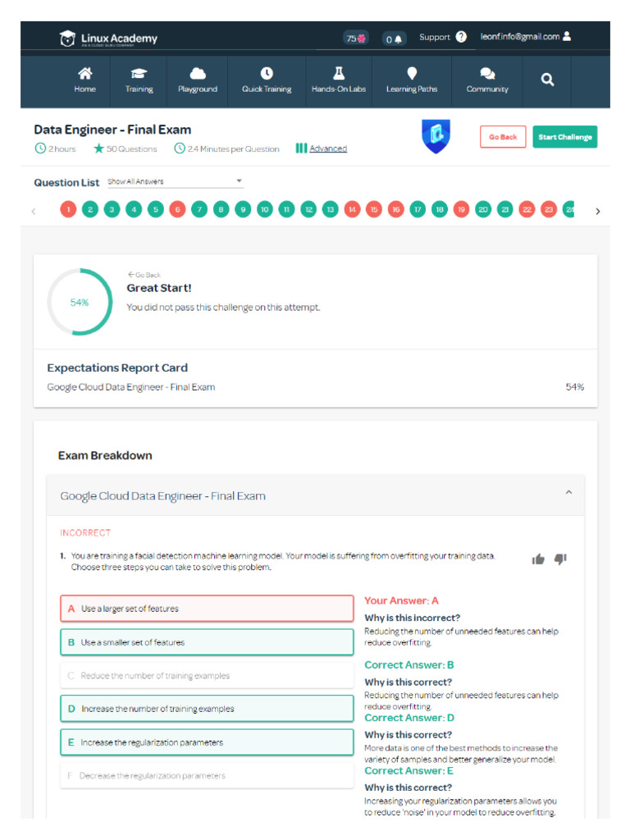Click the course shield badge icon
Viewport: 630px width, 840px height.
[436, 137]
